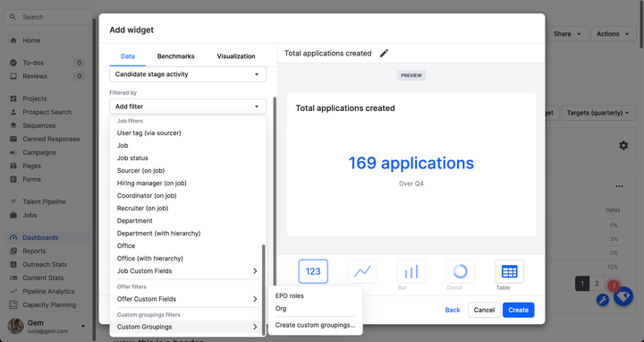
Task: Click the Outreach Stats icon
Action: tap(13, 264)
